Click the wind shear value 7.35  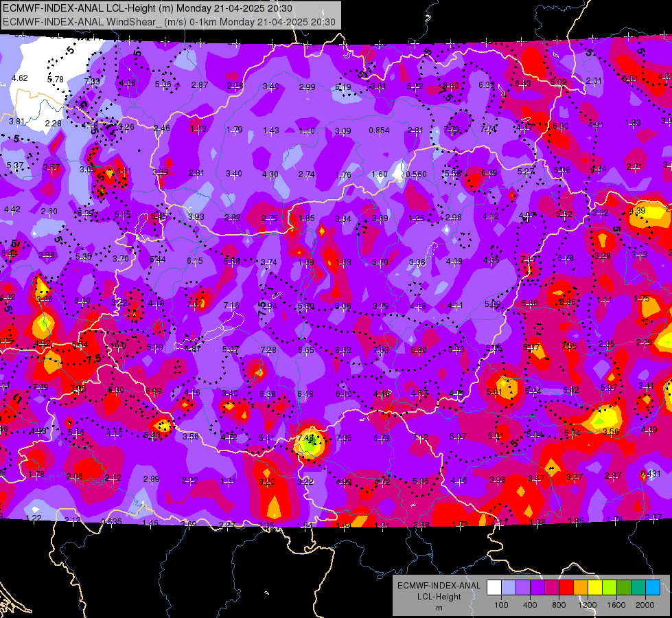click(344, 437)
